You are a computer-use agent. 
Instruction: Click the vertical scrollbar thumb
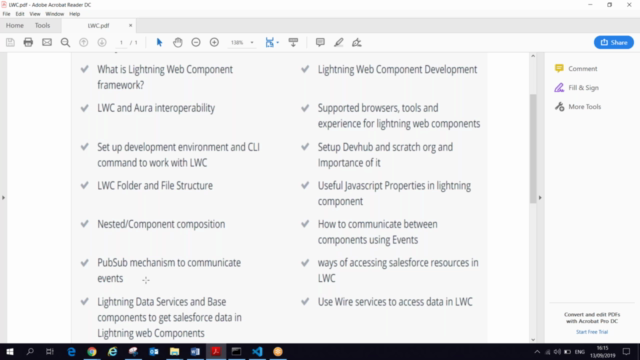(533, 149)
